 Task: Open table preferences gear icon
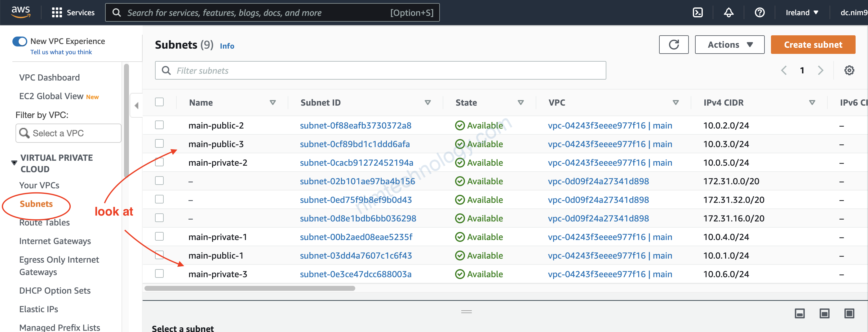(849, 70)
